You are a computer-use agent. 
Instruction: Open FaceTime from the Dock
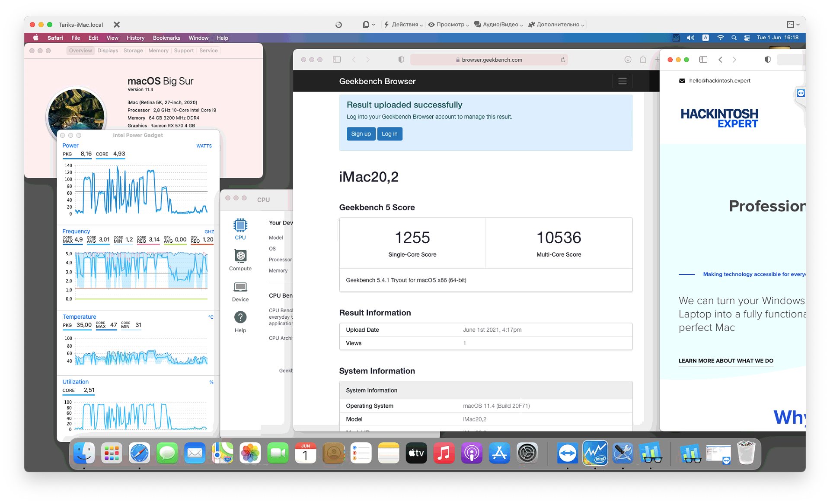pyautogui.click(x=278, y=453)
